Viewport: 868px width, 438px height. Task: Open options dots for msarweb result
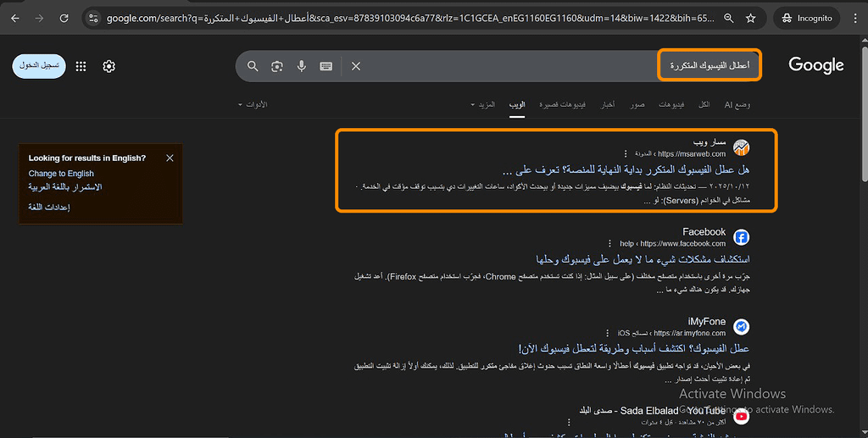pos(626,153)
